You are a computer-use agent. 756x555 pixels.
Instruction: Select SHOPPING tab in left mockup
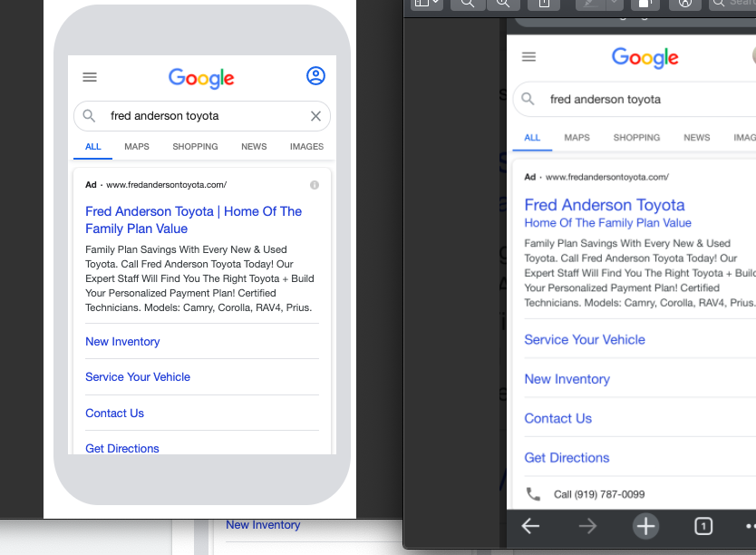pyautogui.click(x=195, y=147)
